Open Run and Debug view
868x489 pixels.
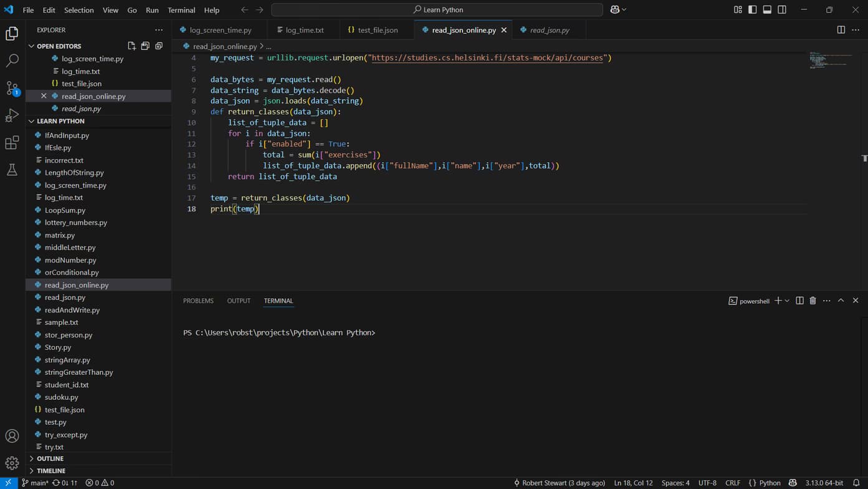(12, 115)
